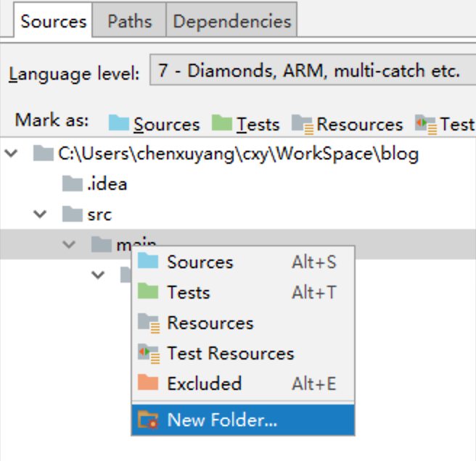The image size is (476, 461).
Task: Click the New Folder icon in menu
Action: coord(148,419)
